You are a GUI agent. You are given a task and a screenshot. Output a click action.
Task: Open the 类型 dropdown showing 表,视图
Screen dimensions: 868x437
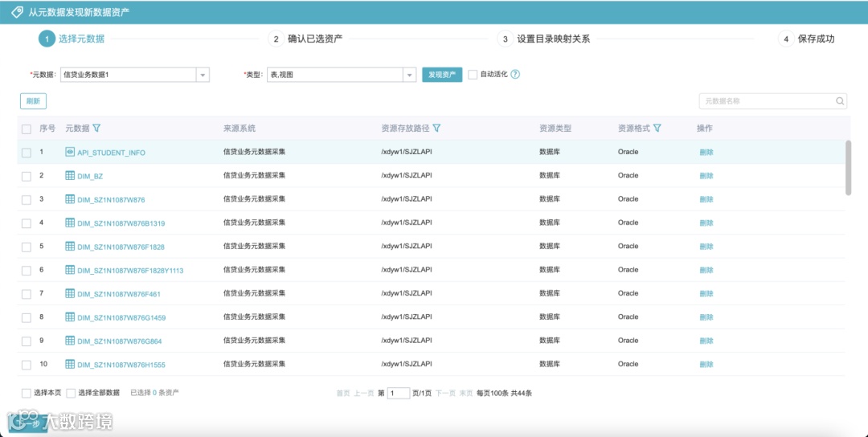(x=342, y=75)
